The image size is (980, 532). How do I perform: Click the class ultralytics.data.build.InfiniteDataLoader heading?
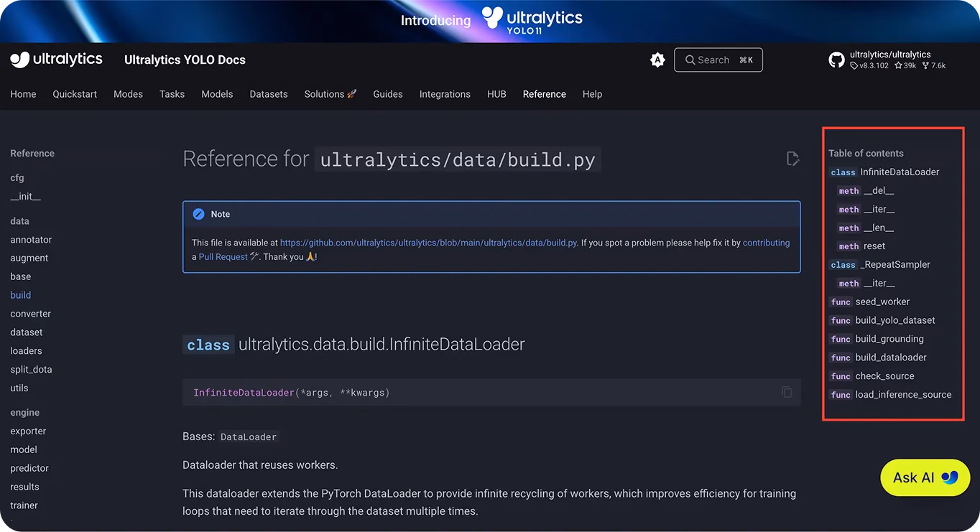pos(354,345)
